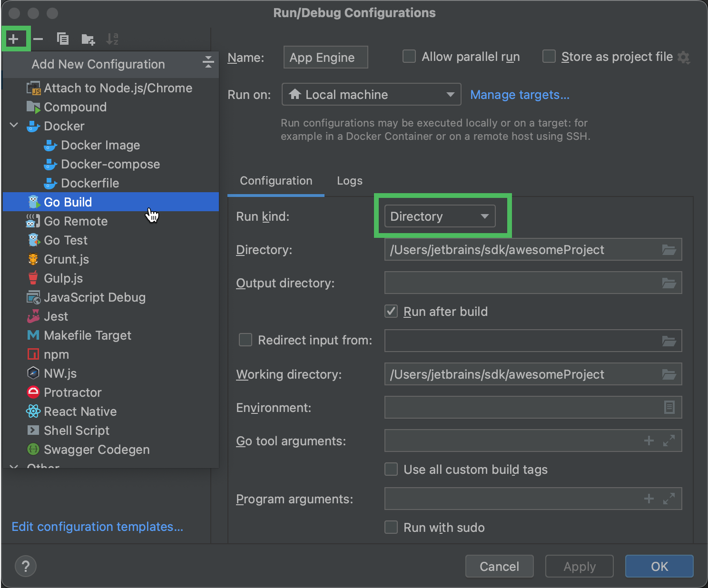This screenshot has width=708, height=588.
Task: Open Manage targets link
Action: coord(520,95)
